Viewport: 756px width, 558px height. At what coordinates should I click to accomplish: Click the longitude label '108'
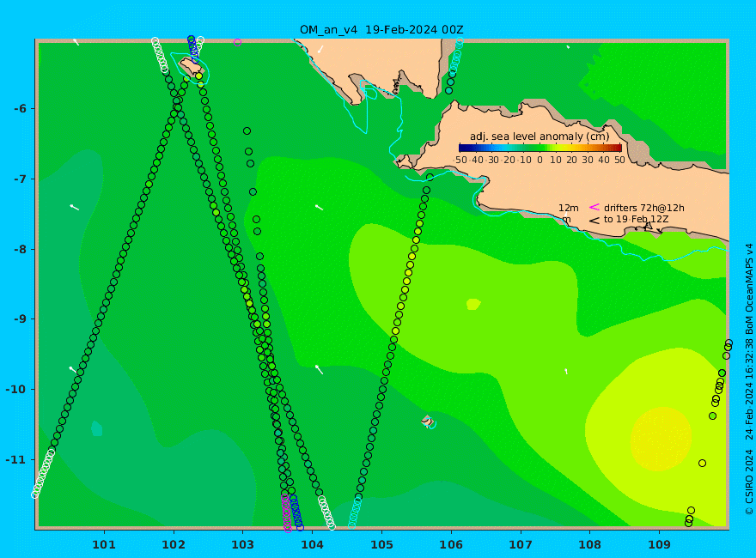point(589,545)
